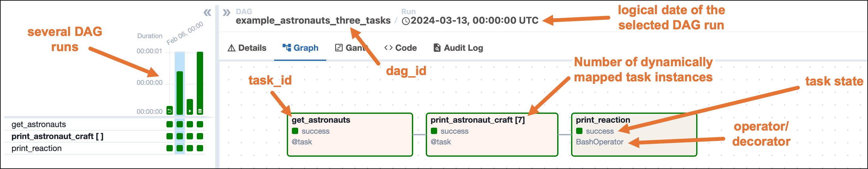Expand print_astronaut_craft [ ] mapped task row
The image size is (868, 169).
coord(57,136)
